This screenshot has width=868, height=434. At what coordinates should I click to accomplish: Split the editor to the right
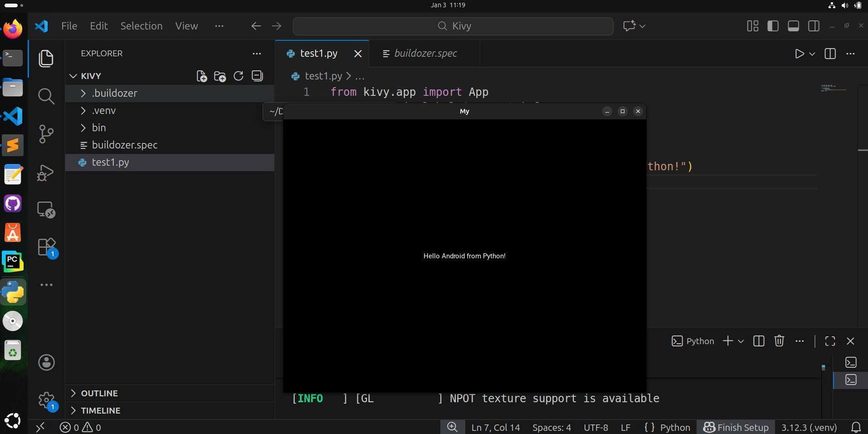click(830, 54)
